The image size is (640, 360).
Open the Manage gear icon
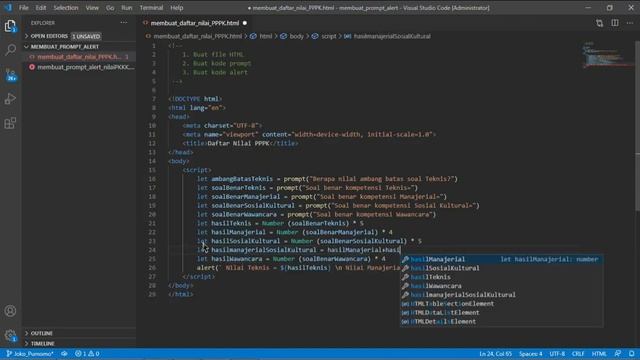[10, 336]
